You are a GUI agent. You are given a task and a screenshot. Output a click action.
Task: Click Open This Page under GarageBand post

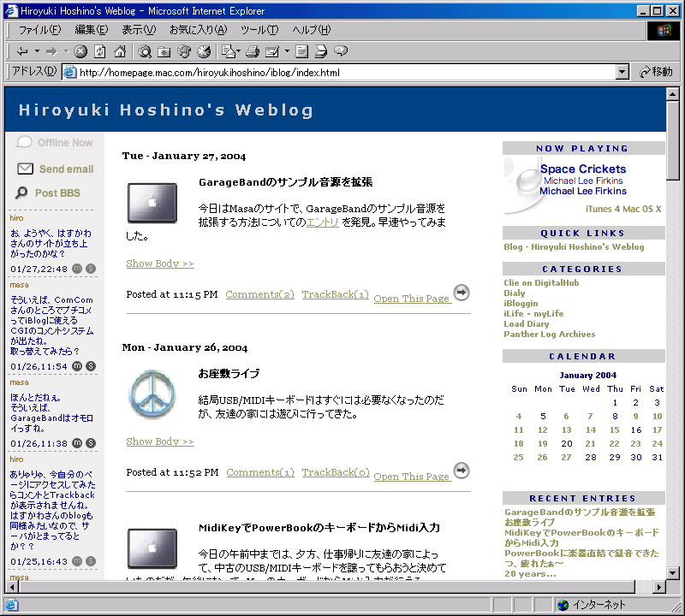coord(412,299)
